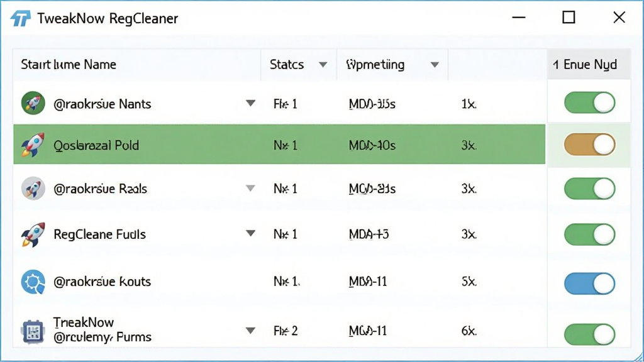Disable the @raokrsue Nants startup toggle
This screenshot has width=644, height=362.
coord(589,102)
